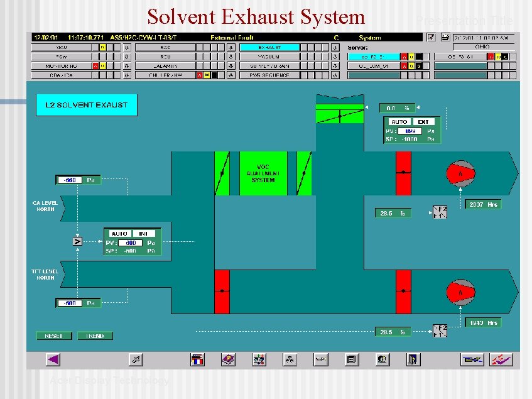Open the MAU system page
The height and width of the screenshot is (399, 532).
[62, 48]
